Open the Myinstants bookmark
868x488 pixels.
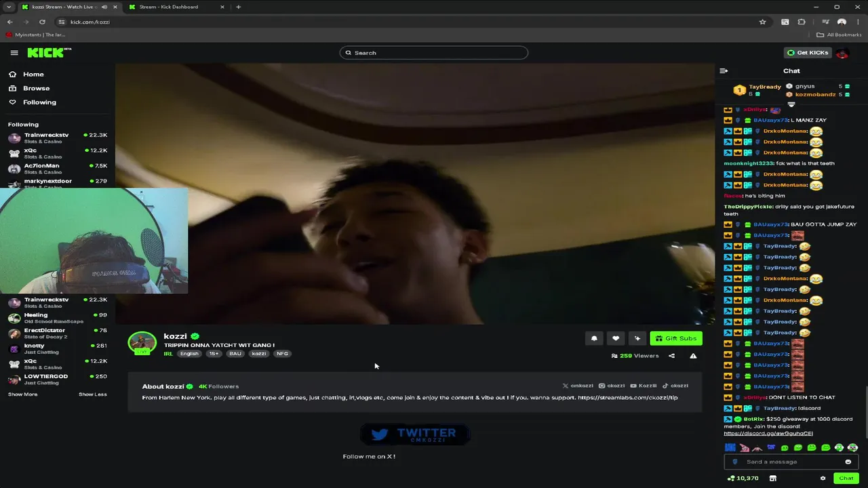pos(35,35)
